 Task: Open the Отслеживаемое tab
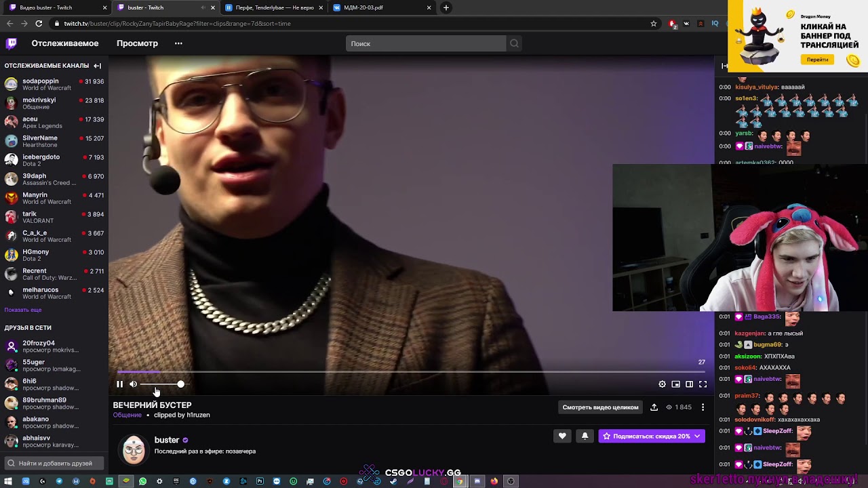(65, 43)
